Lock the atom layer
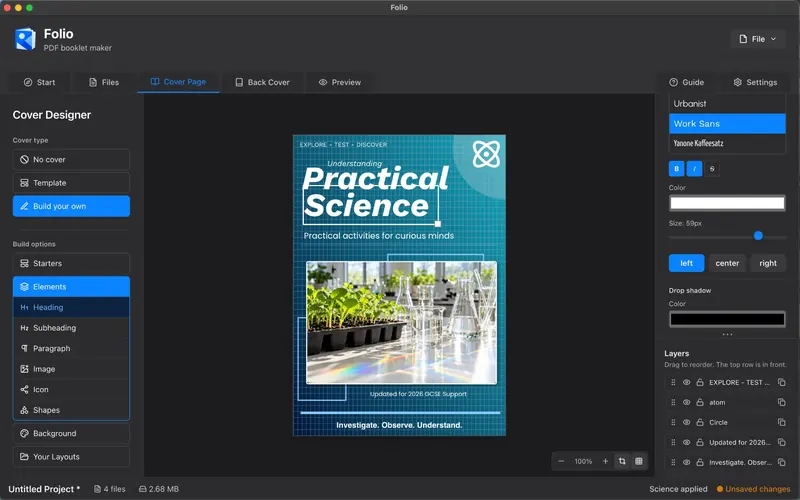800x500 pixels. [700, 402]
